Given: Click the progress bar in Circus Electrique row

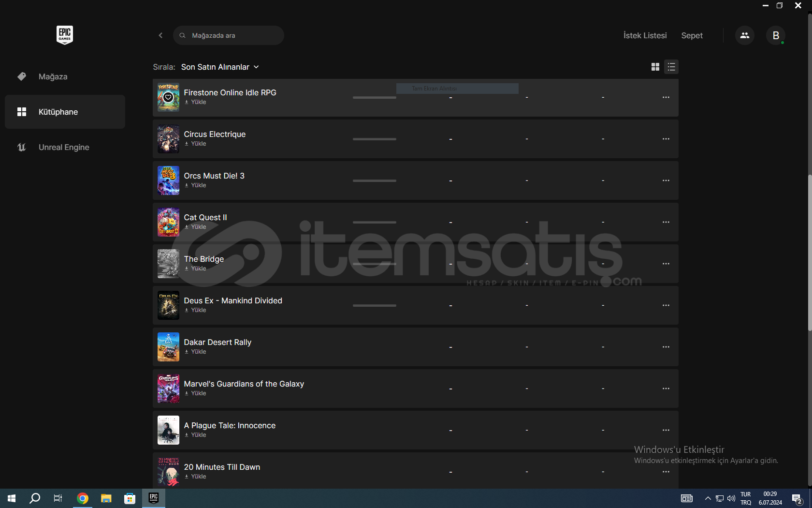Looking at the screenshot, I should point(375,139).
